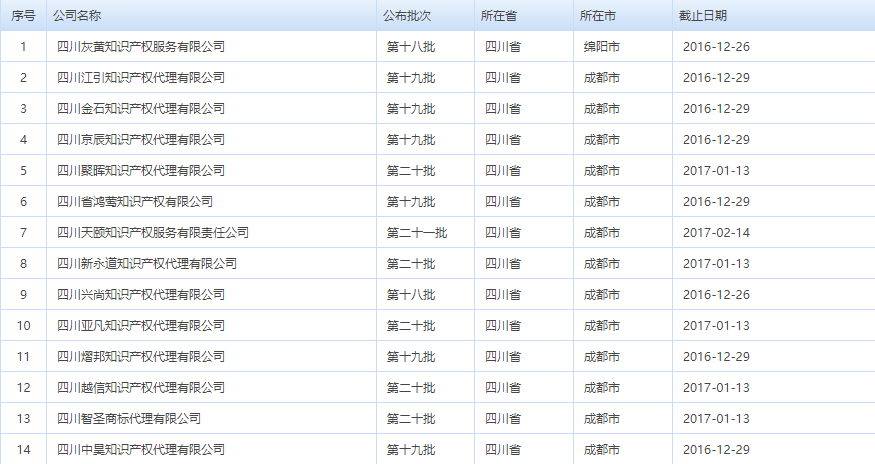Click 第二十批 in the 四川聚晖 row
The height and width of the screenshot is (464, 875).
pos(411,170)
